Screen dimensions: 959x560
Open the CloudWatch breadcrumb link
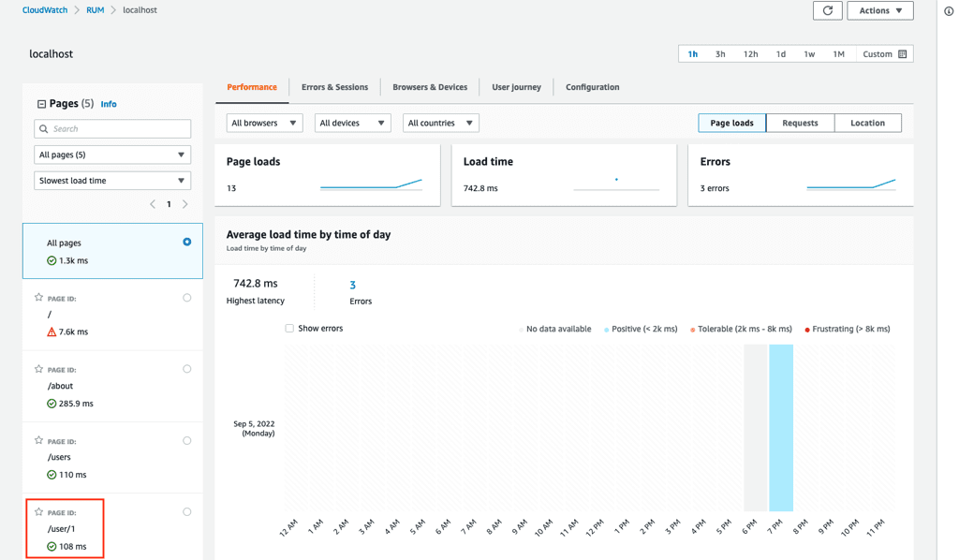point(45,10)
